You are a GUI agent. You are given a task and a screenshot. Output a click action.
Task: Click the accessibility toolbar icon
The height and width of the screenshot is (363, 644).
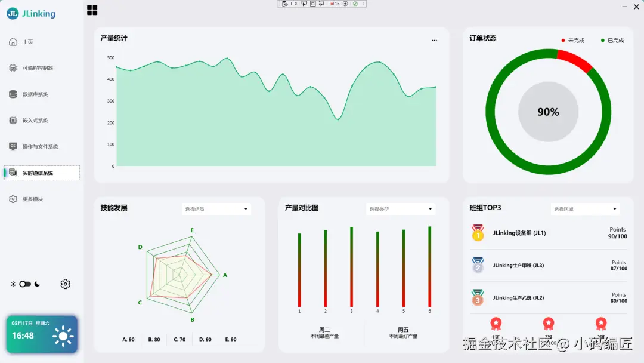pos(345,4)
